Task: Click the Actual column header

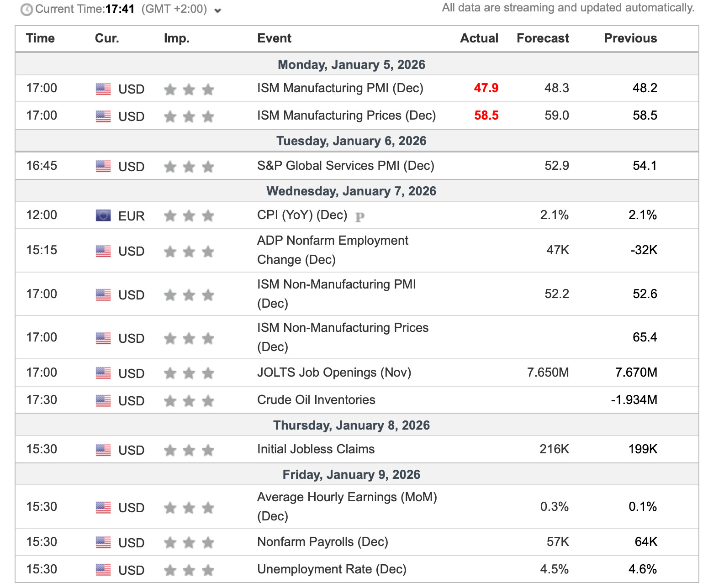Action: pyautogui.click(x=479, y=38)
